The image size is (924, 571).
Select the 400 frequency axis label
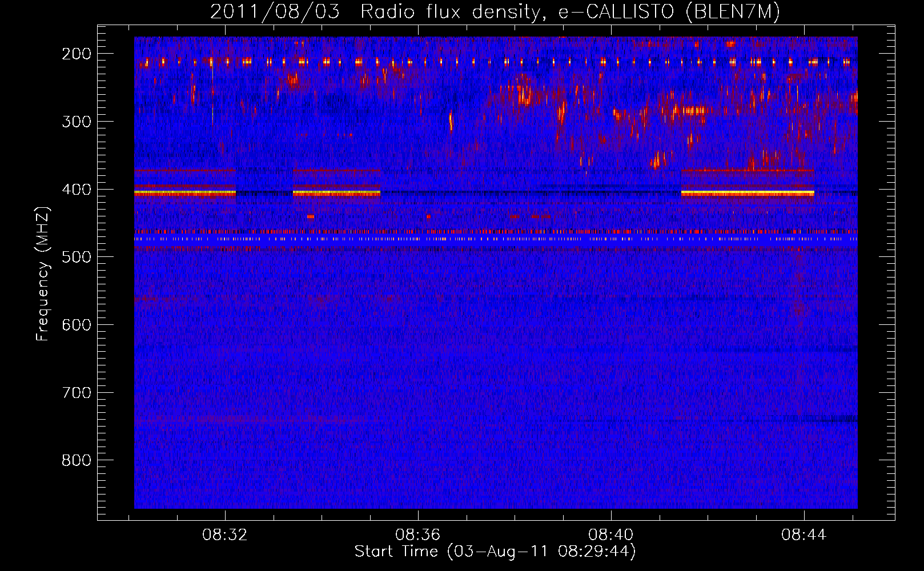pos(77,190)
